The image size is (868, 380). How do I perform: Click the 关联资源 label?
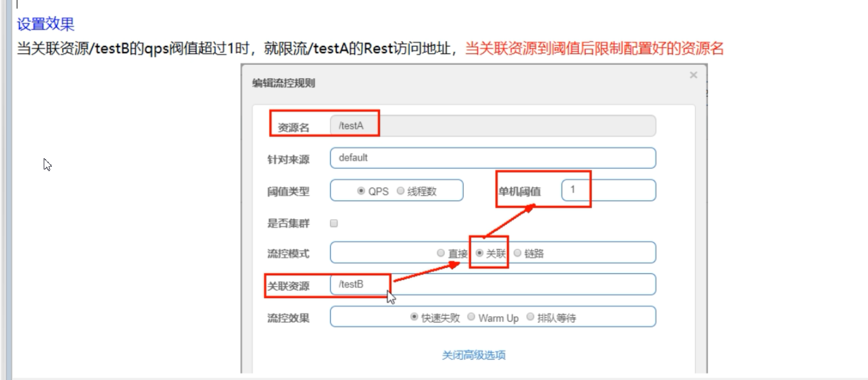[x=288, y=286]
